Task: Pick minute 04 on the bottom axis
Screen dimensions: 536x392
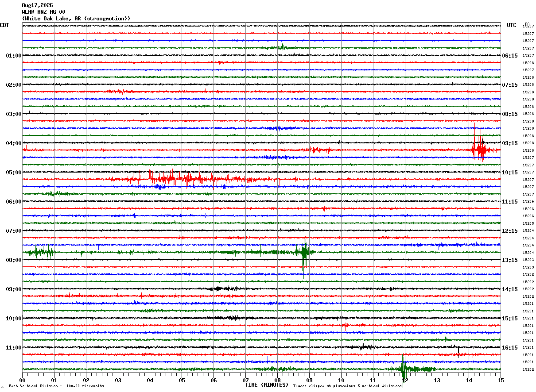Action: [150, 380]
